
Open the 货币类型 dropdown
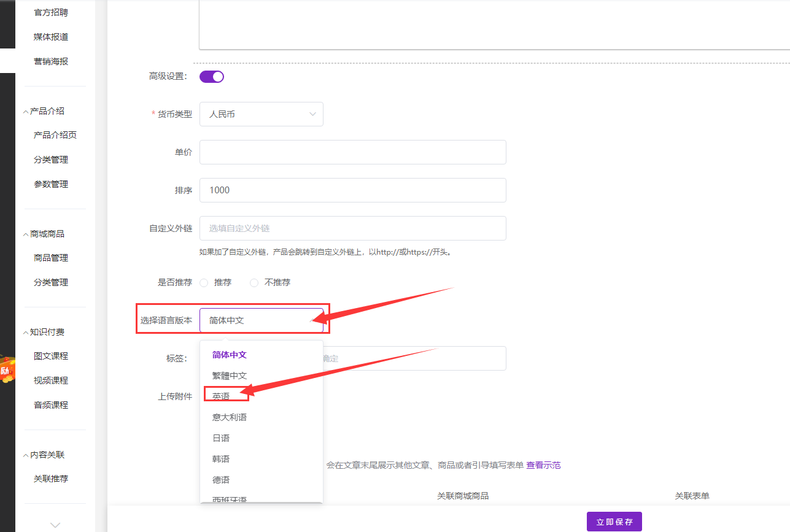261,114
